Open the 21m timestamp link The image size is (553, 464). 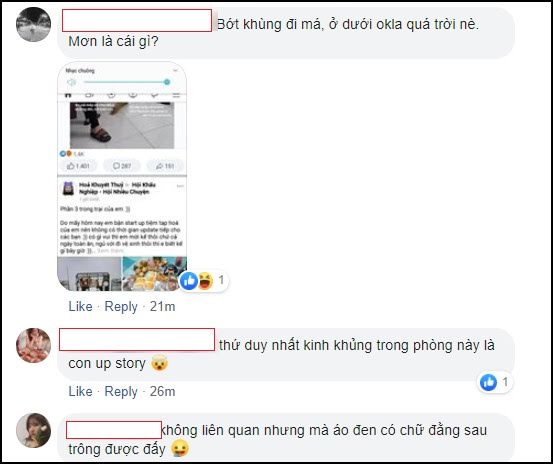(163, 306)
